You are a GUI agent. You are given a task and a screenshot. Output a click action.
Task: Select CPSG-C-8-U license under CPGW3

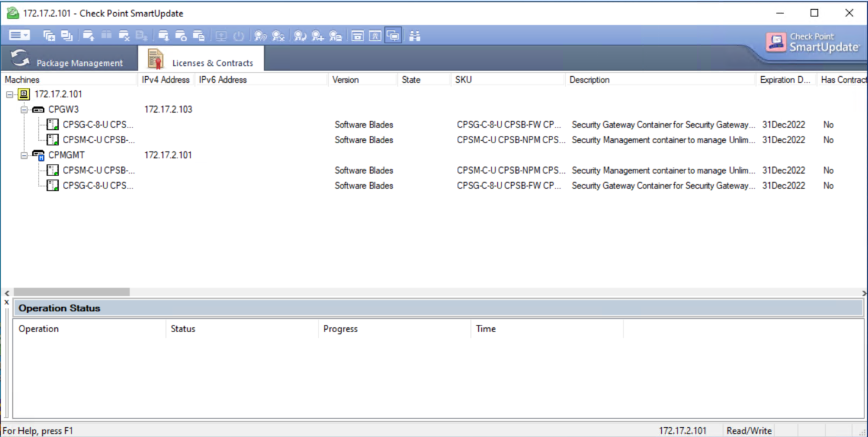(x=98, y=124)
